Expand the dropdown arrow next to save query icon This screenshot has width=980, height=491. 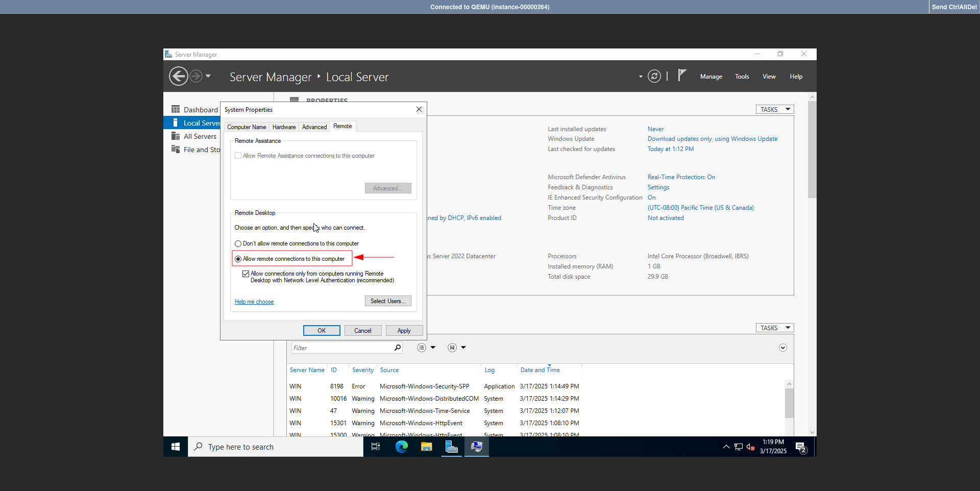pos(463,348)
